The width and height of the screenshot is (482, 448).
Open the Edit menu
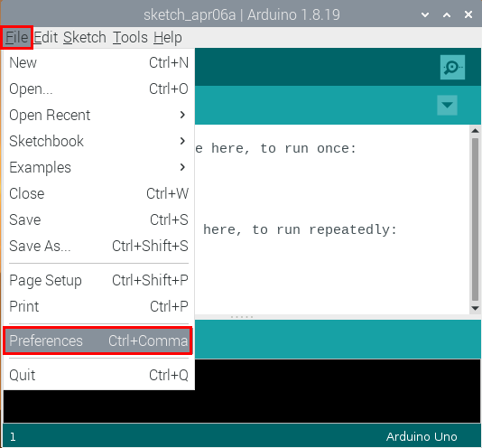pos(45,38)
